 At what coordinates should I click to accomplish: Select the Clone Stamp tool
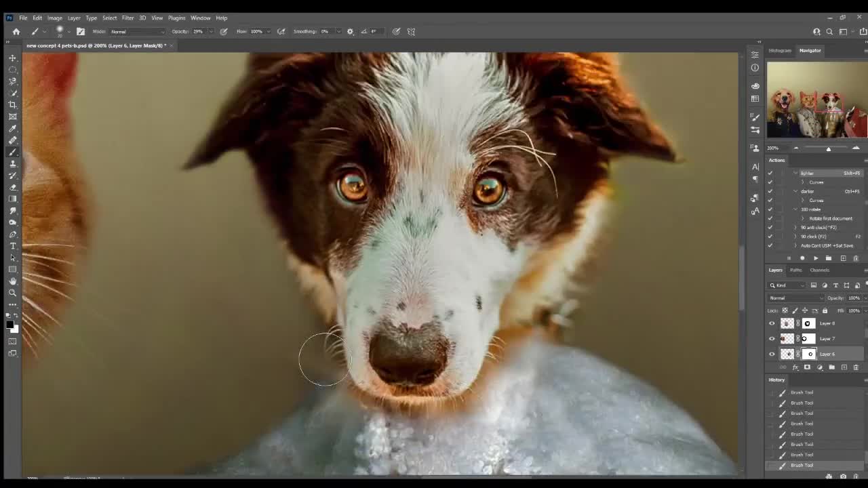point(12,164)
